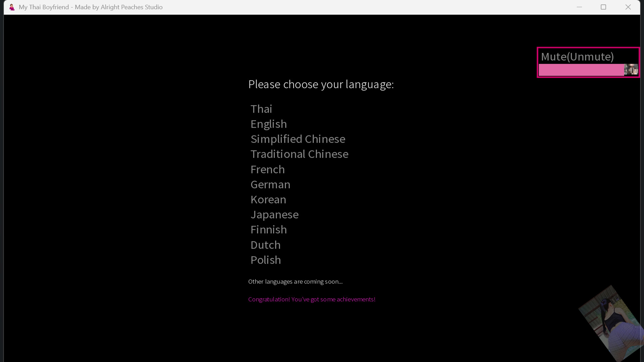This screenshot has height=362, width=644.
Task: Choose English as the language
Action: click(x=268, y=124)
